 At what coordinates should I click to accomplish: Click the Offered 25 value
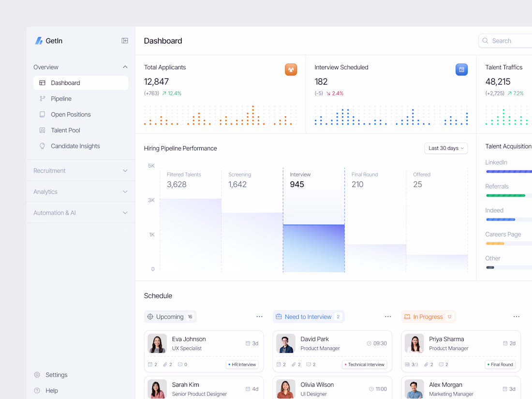(417, 184)
